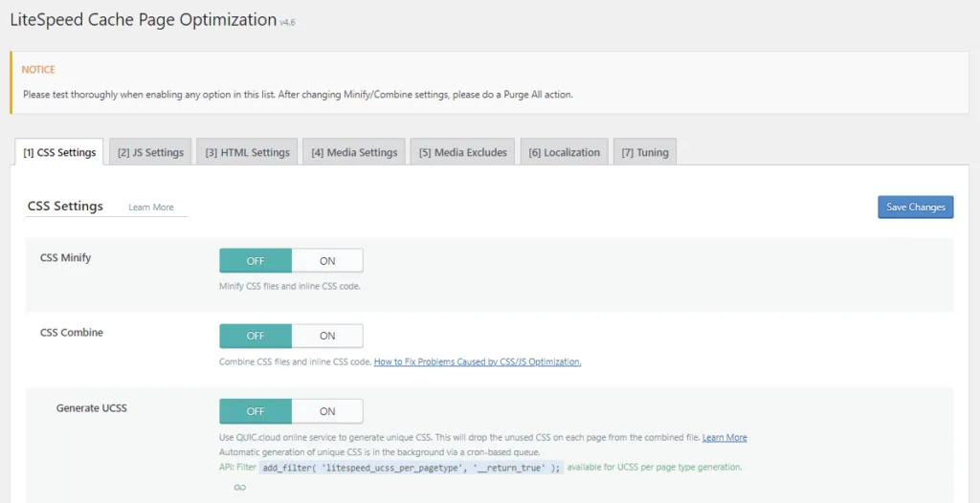
Task: Click the Save Changes button
Action: pos(915,208)
